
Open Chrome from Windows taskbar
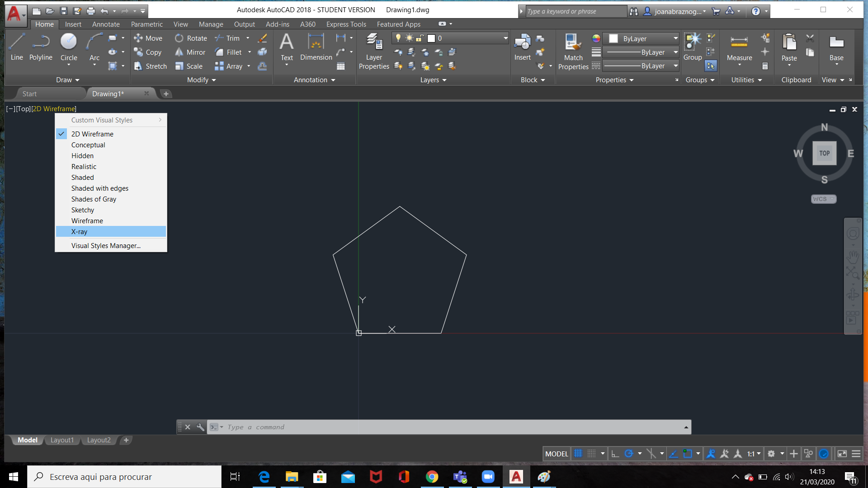click(432, 477)
